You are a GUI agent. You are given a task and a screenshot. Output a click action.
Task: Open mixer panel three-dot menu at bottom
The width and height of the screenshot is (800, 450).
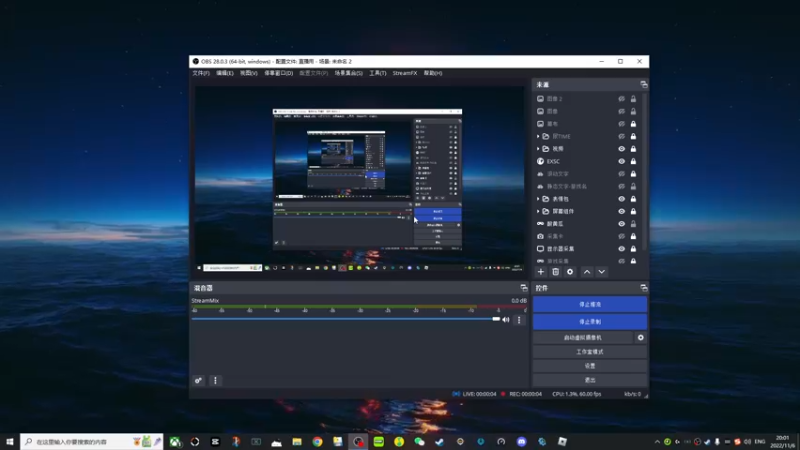point(215,380)
